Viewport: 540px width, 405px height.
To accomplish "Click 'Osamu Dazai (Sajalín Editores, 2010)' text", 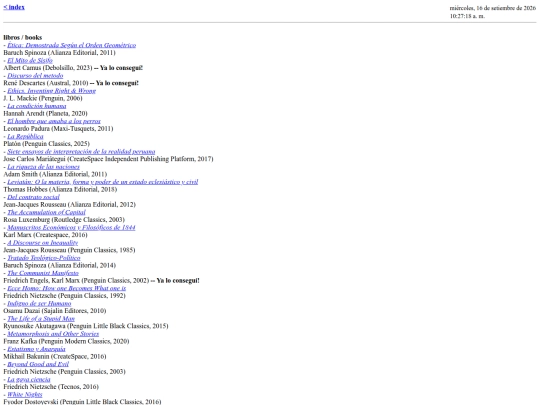I will pos(55,311).
